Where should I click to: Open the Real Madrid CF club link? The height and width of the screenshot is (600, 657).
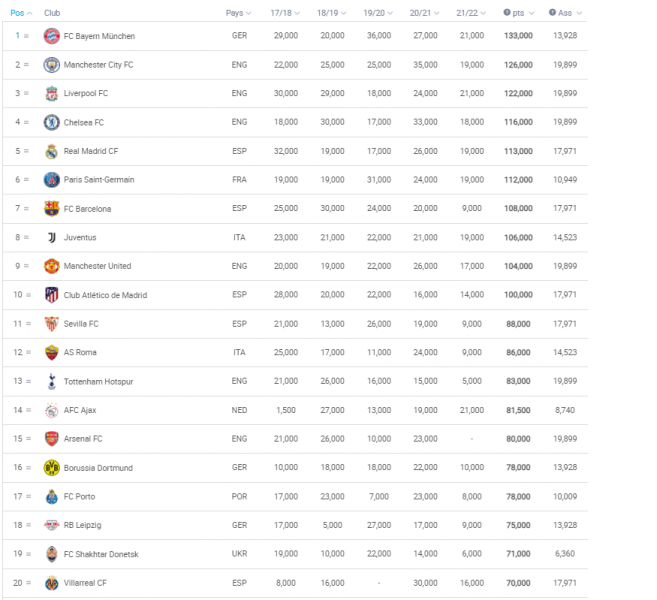[91, 151]
